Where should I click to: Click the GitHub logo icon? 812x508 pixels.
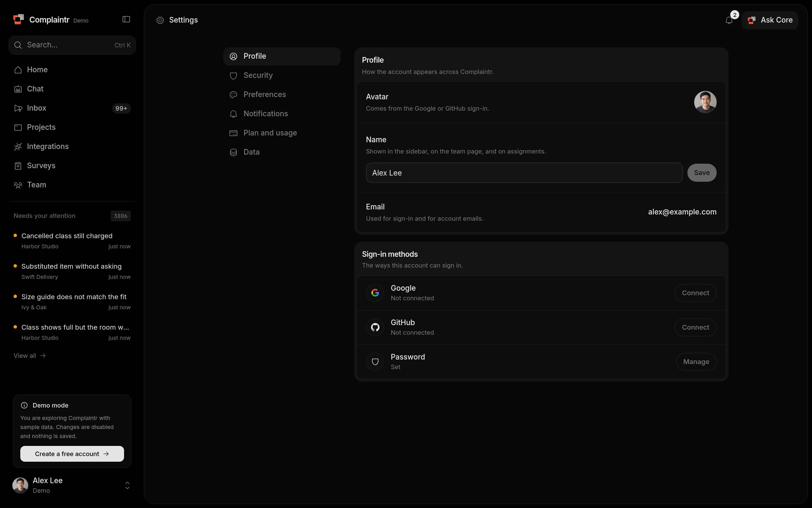(375, 327)
